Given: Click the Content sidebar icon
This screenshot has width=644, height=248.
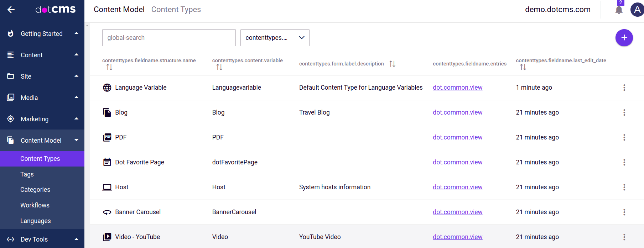Looking at the screenshot, I should 11,55.
